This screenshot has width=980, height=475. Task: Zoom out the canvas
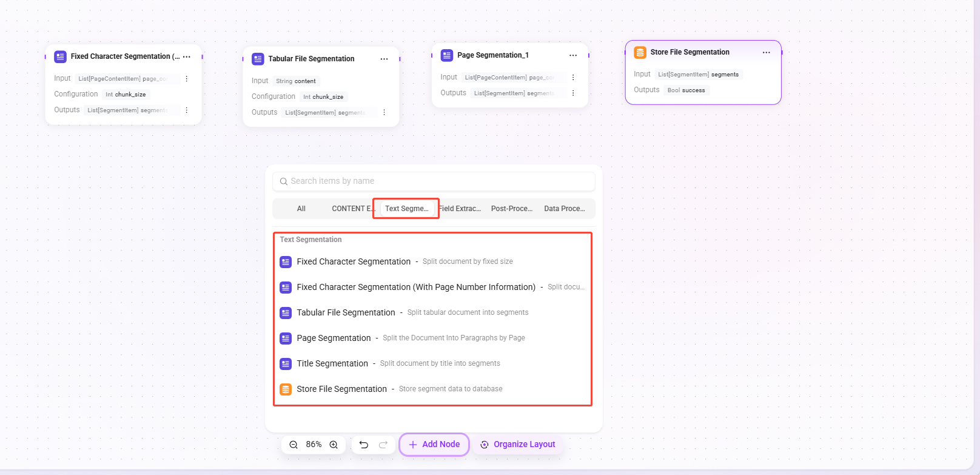tap(294, 445)
